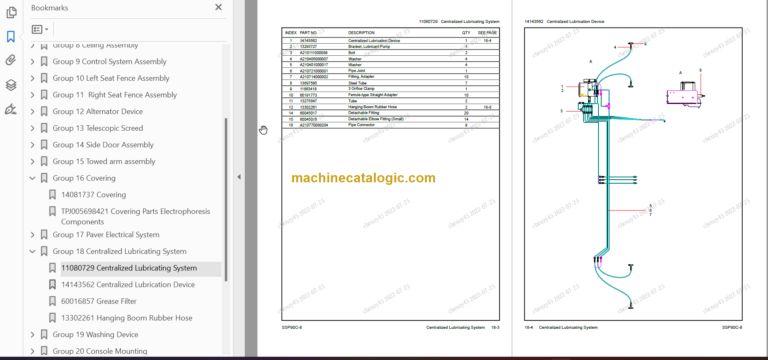Go to Group 11 Right Seat Fence Assembly
The image size is (768, 360).
point(115,95)
